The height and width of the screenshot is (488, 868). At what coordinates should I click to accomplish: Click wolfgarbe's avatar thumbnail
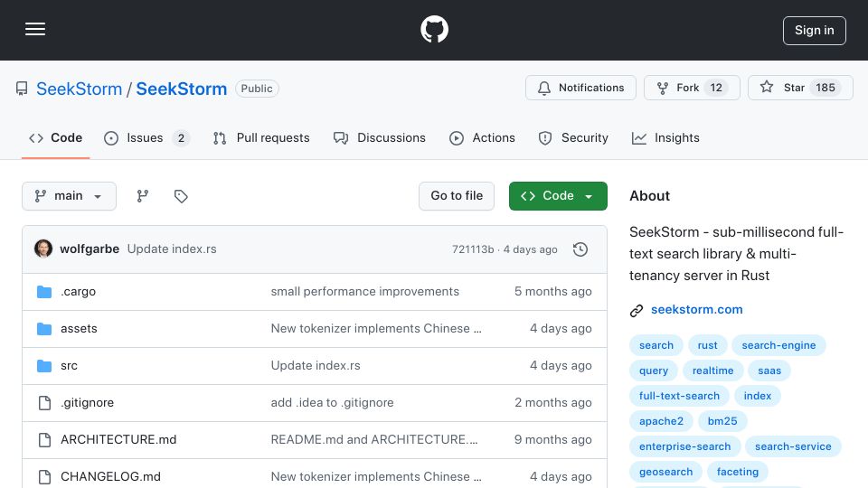(43, 249)
